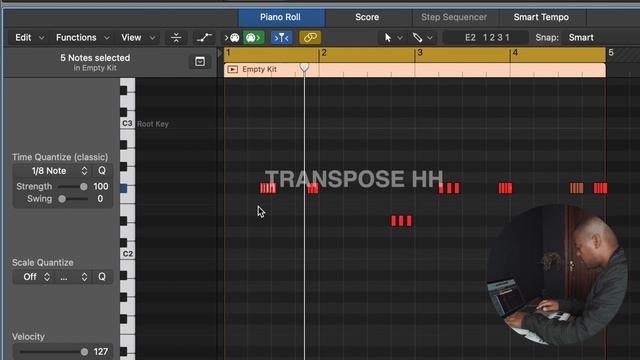Click the playhead marker handle

[304, 67]
